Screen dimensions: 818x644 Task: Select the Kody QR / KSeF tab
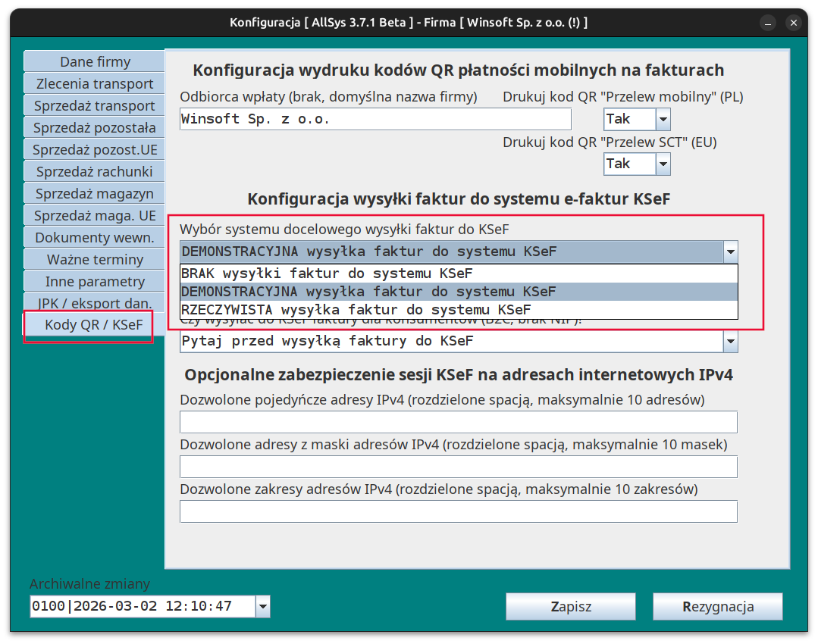pyautogui.click(x=89, y=326)
